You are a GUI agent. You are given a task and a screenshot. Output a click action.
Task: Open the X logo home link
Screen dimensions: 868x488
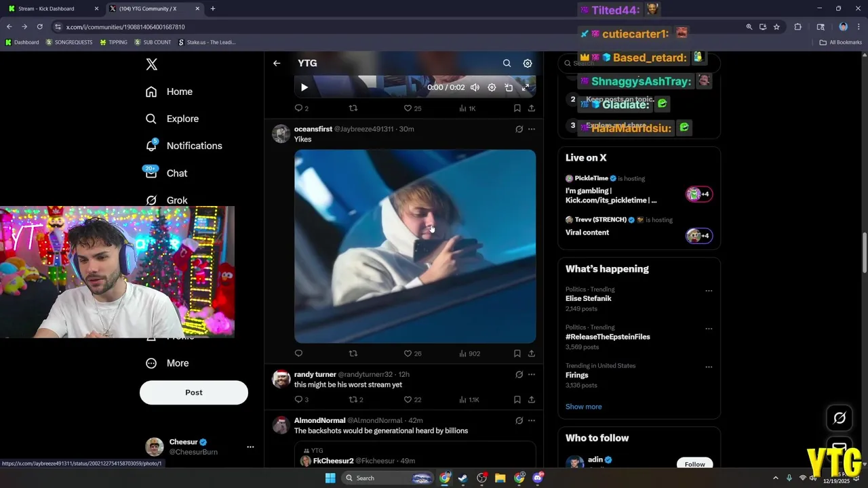tap(152, 64)
